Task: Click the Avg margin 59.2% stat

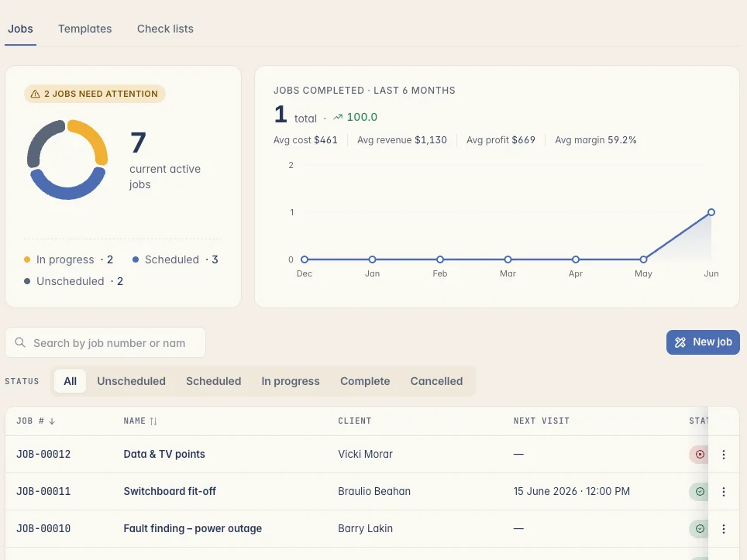Action: pyautogui.click(x=595, y=140)
